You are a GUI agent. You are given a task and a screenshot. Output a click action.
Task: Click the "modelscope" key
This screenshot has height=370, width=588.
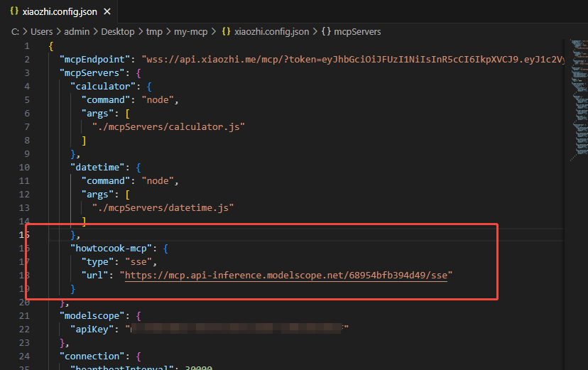pyautogui.click(x=92, y=316)
